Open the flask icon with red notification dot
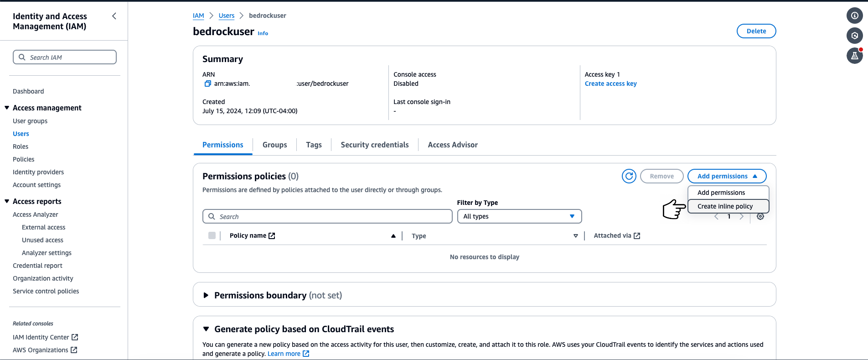The image size is (868, 360). click(855, 56)
